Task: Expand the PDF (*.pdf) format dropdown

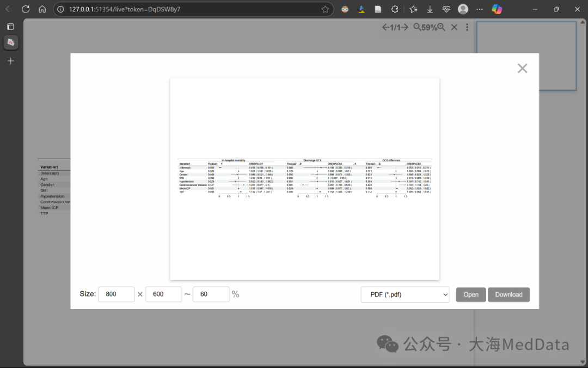Action: click(x=405, y=294)
